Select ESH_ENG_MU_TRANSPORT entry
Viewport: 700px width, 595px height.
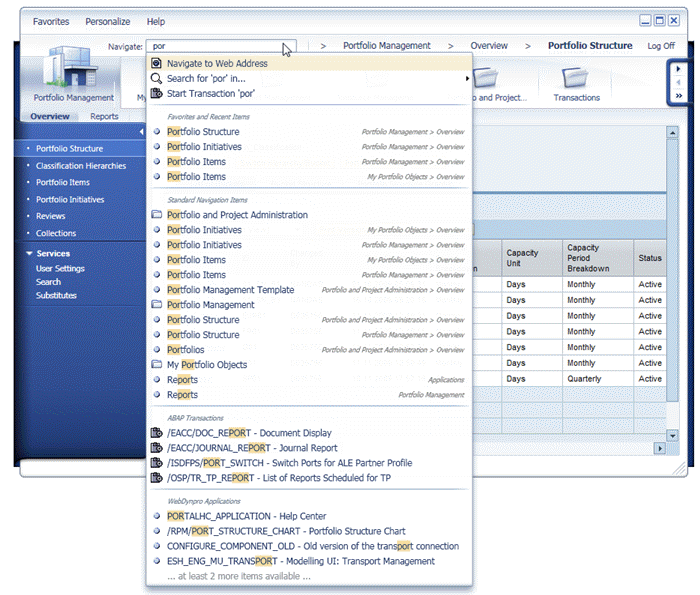[309, 561]
